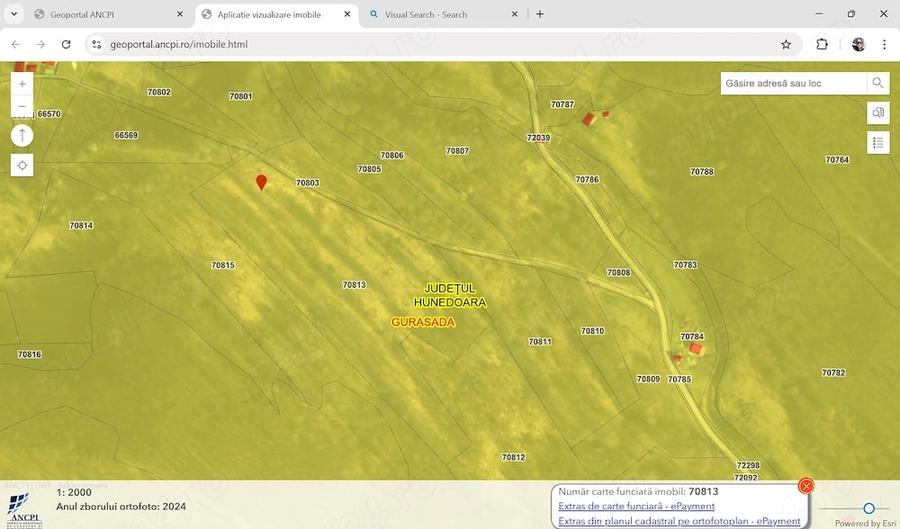
Task: Open the legend list icon
Action: coord(878,142)
